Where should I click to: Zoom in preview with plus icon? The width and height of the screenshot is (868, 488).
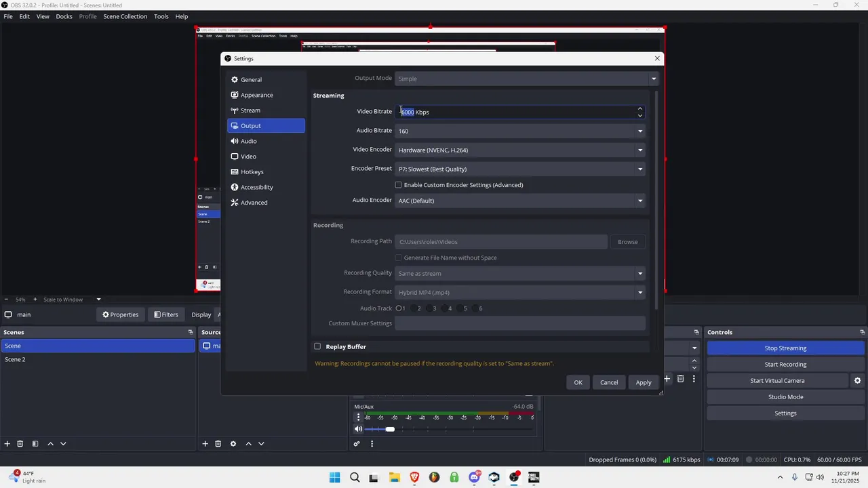coord(35,300)
